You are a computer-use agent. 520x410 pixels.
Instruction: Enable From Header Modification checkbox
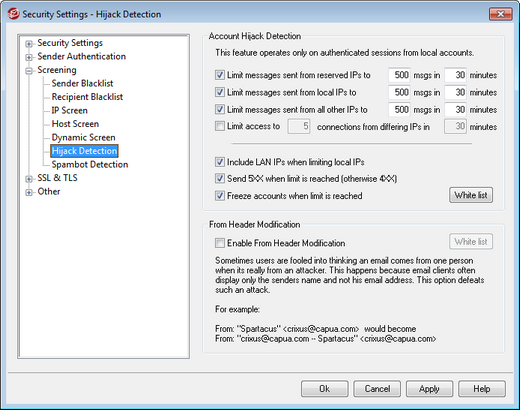220,243
